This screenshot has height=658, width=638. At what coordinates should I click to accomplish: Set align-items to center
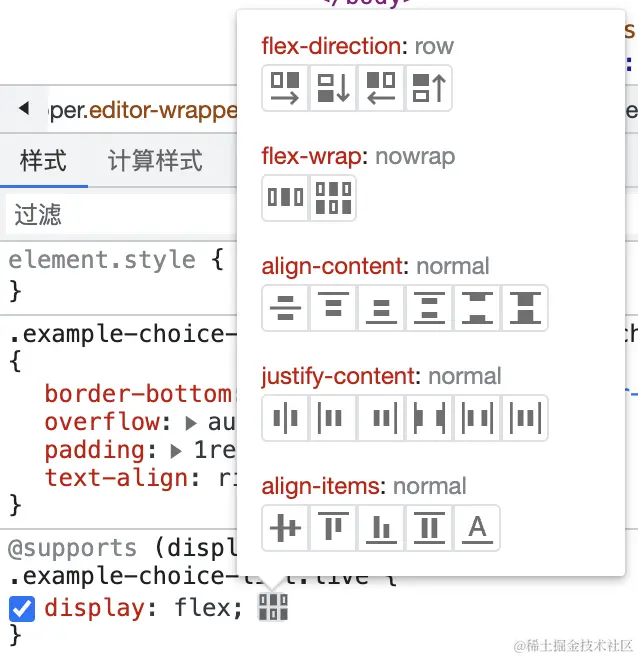click(285, 528)
